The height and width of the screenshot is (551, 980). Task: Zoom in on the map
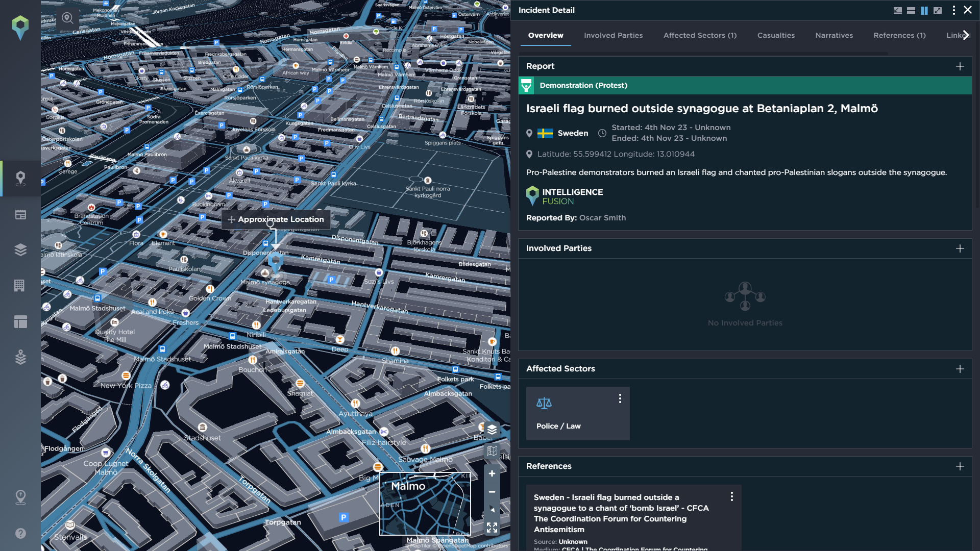pyautogui.click(x=492, y=473)
